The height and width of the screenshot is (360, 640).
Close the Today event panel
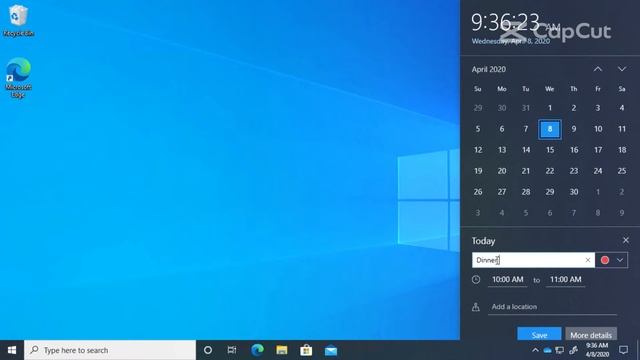click(626, 240)
